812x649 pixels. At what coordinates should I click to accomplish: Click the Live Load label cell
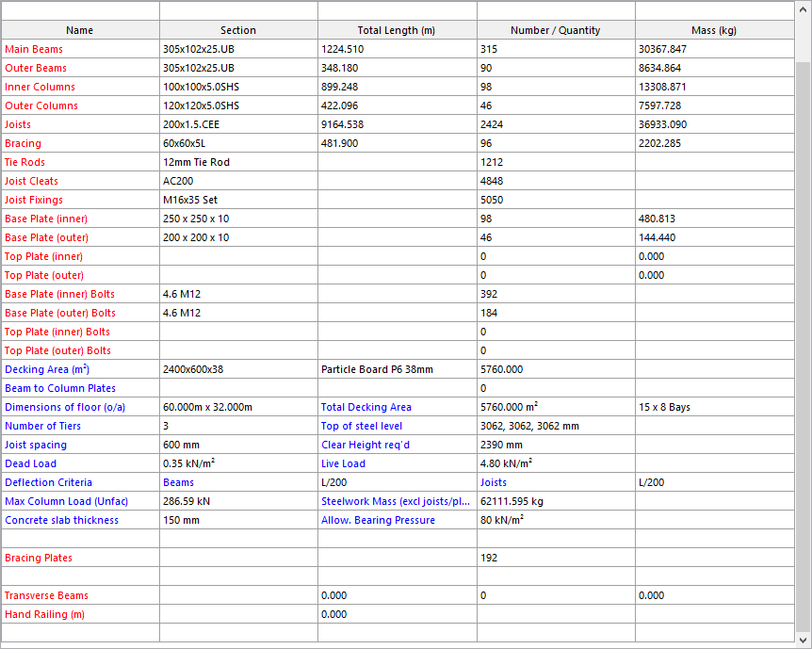point(398,463)
